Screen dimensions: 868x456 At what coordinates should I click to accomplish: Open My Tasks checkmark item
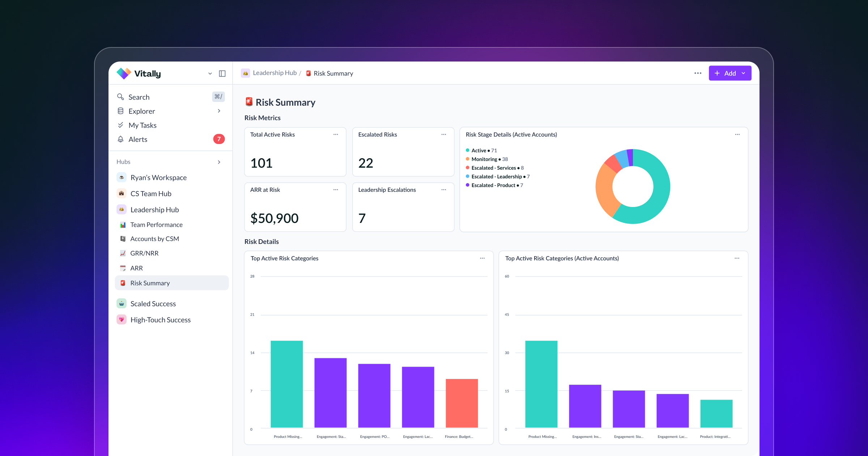(x=120, y=125)
